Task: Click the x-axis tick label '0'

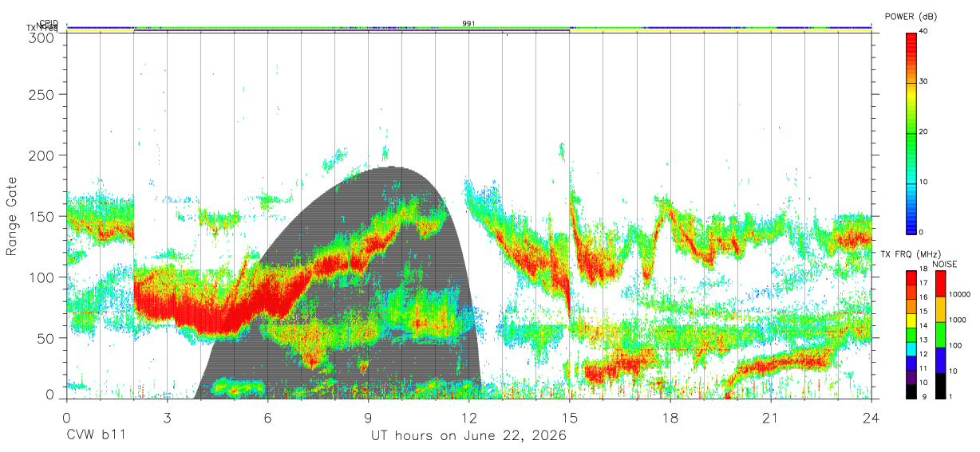Action: [x=66, y=417]
